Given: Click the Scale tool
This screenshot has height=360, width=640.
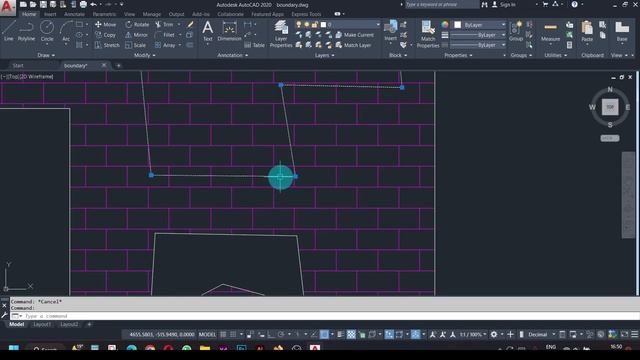Looking at the screenshot, I should tap(136, 45).
